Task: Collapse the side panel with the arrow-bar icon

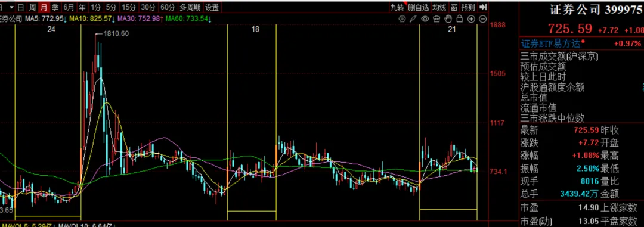Action: click(x=483, y=7)
